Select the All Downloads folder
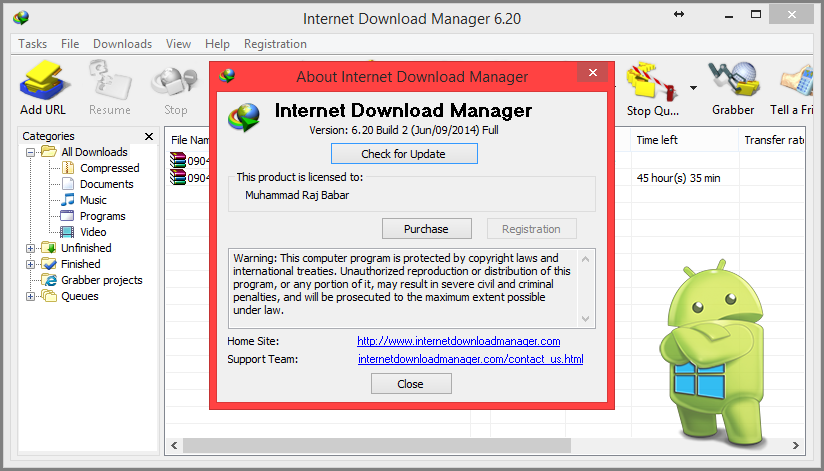The height and width of the screenshot is (471, 824). (94, 152)
